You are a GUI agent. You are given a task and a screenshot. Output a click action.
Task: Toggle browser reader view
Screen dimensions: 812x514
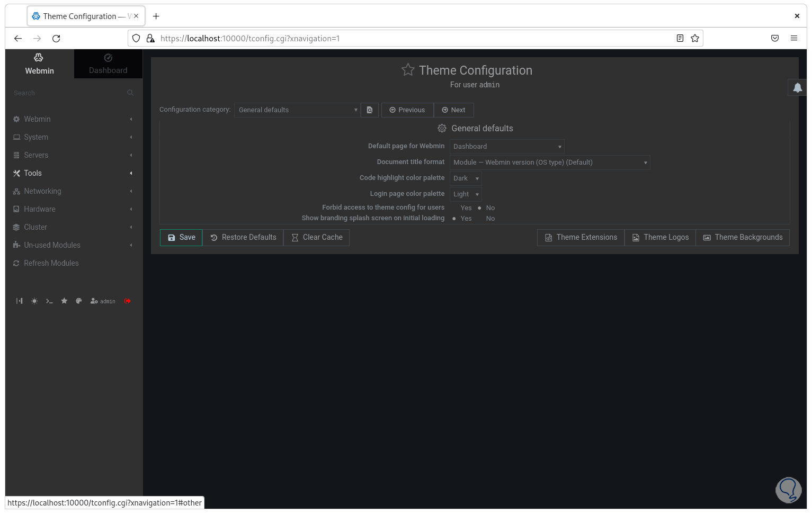click(x=680, y=38)
